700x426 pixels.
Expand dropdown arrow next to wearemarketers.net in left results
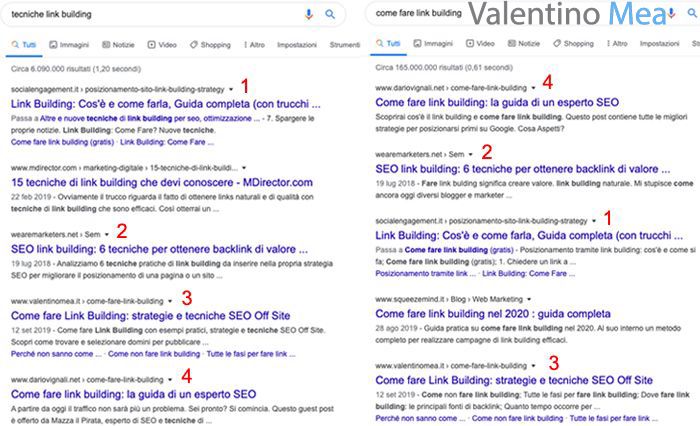[107, 234]
